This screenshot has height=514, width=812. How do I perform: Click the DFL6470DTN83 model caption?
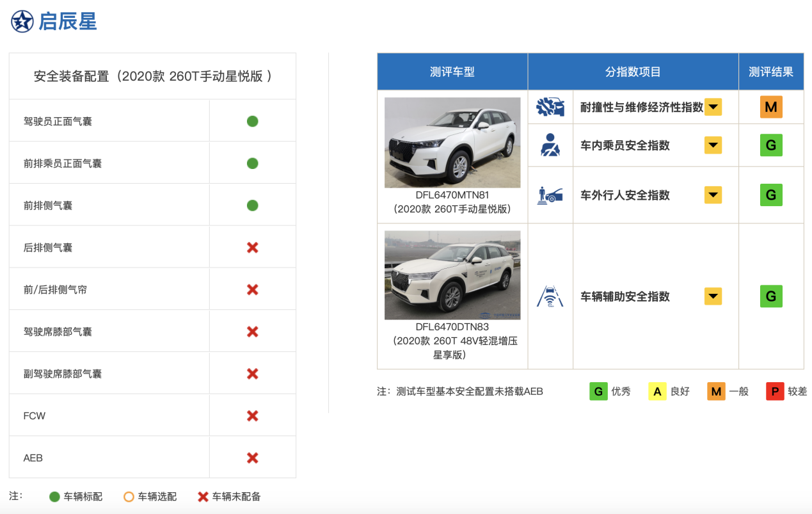point(452,327)
